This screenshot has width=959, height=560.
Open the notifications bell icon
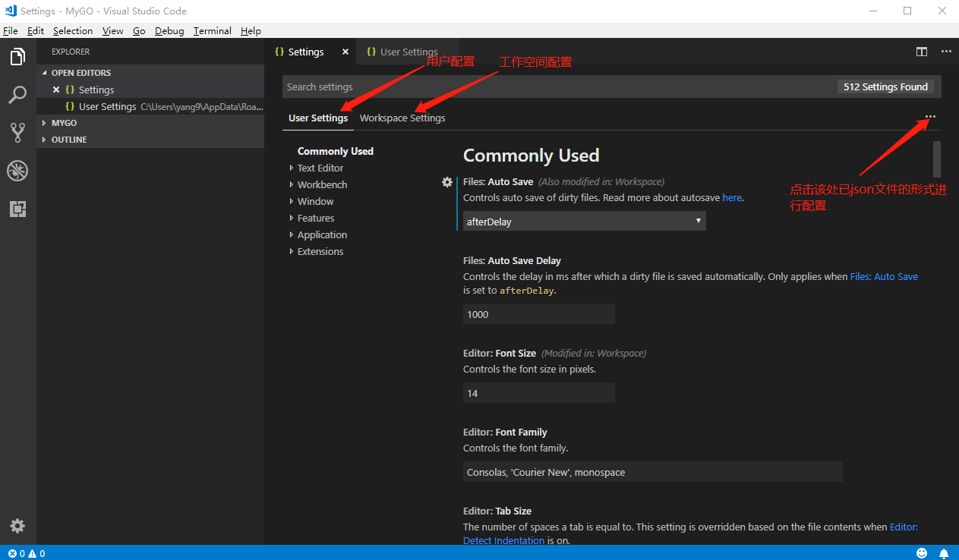[x=944, y=552]
